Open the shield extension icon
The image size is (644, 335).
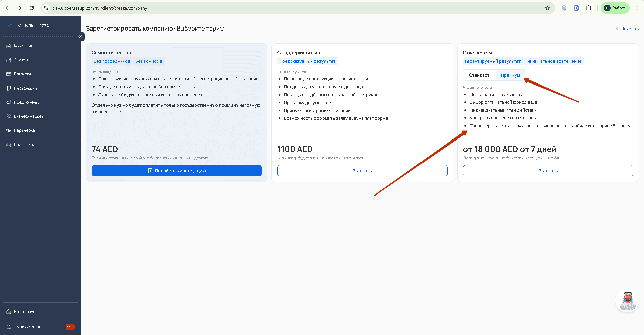[564, 8]
